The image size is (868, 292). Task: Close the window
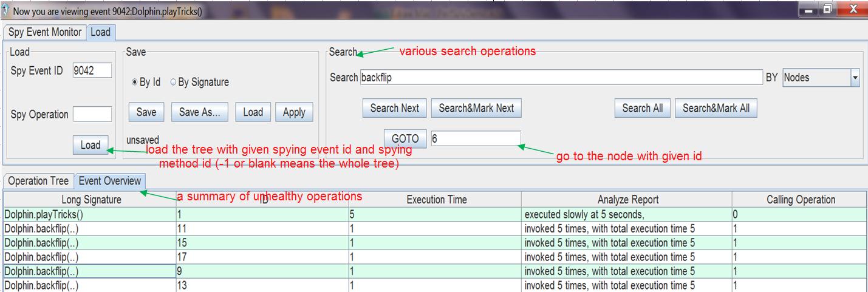coord(852,8)
